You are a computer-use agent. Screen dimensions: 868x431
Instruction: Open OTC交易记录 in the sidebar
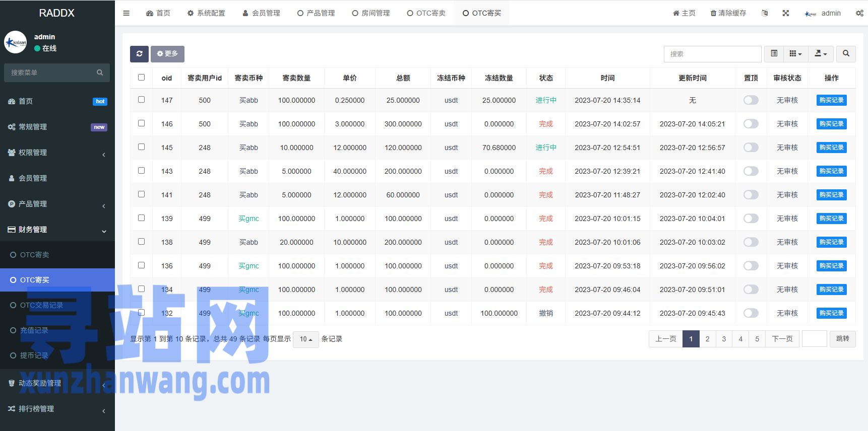[x=57, y=305]
